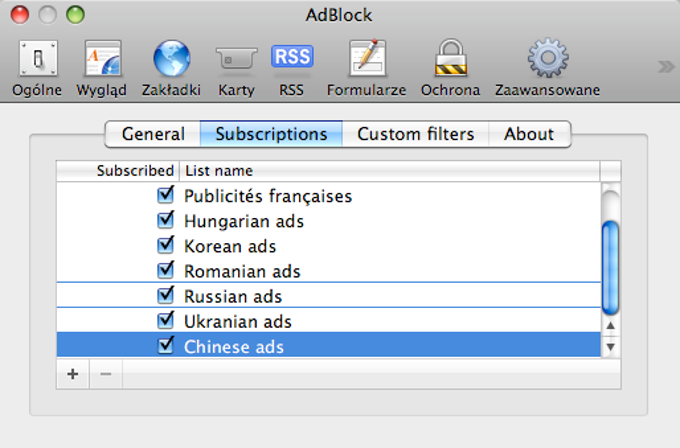Select the Hungarian ads row text
The height and width of the screenshot is (448, 680).
coord(244,221)
